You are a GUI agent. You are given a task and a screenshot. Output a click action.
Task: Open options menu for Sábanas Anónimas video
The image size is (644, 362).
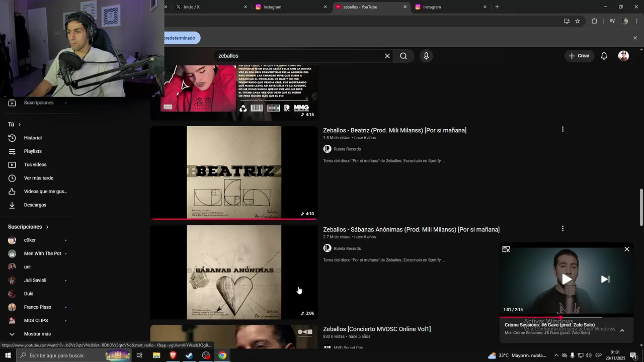coord(562,228)
